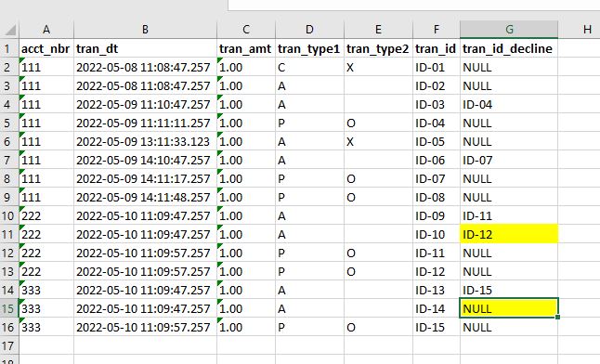Click tran_type1 cell P in row 5

[309, 123]
